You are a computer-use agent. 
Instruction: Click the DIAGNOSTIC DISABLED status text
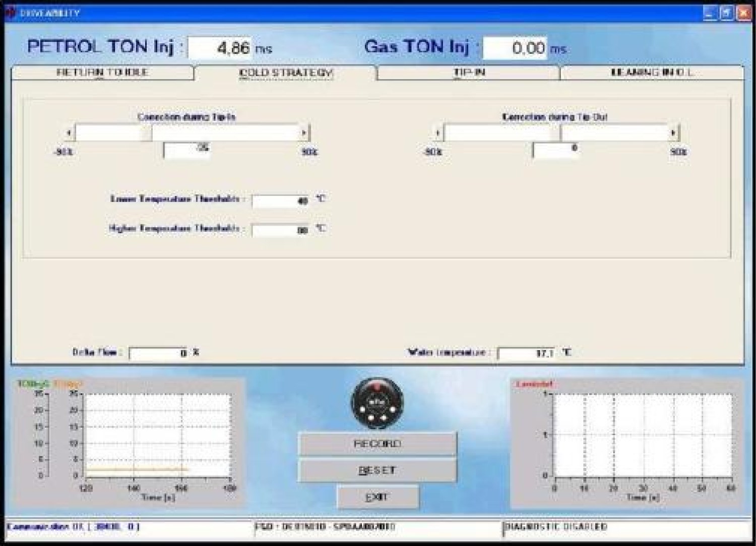click(556, 527)
